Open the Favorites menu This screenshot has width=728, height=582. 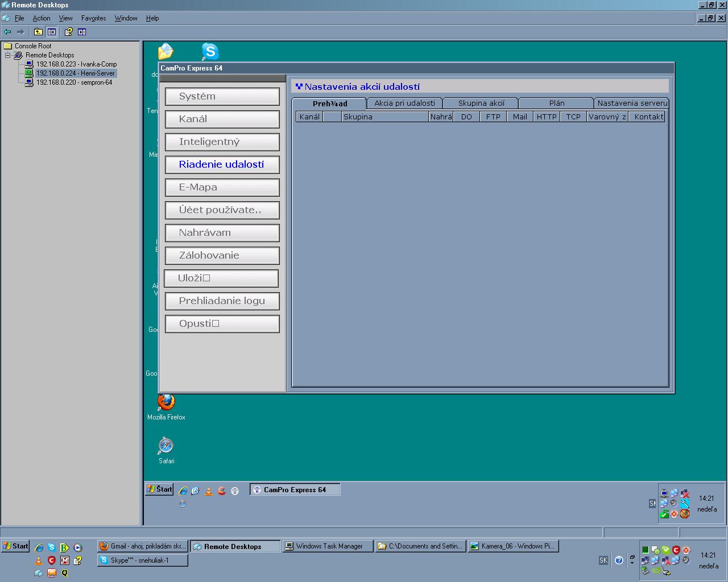(x=93, y=18)
